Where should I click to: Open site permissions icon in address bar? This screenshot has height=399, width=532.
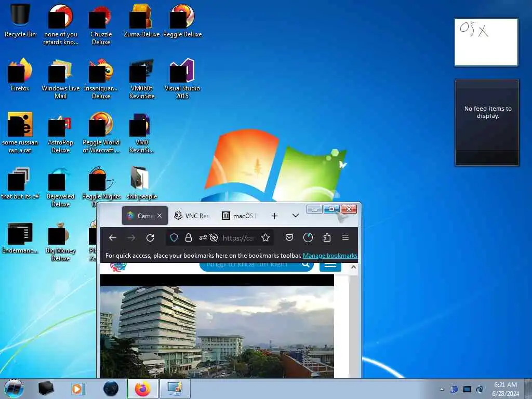pos(203,238)
